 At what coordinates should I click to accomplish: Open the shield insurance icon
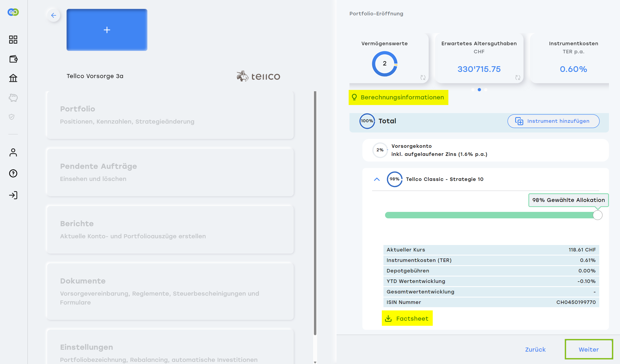click(x=12, y=117)
